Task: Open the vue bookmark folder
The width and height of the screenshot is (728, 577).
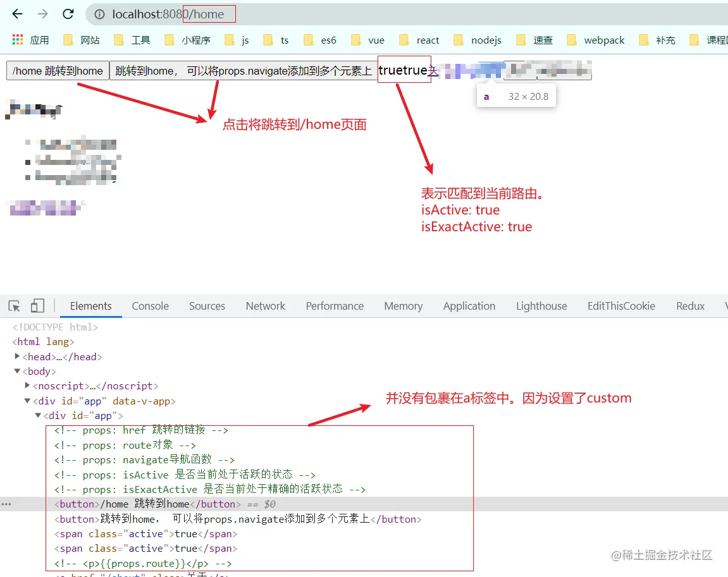Action: pos(367,40)
